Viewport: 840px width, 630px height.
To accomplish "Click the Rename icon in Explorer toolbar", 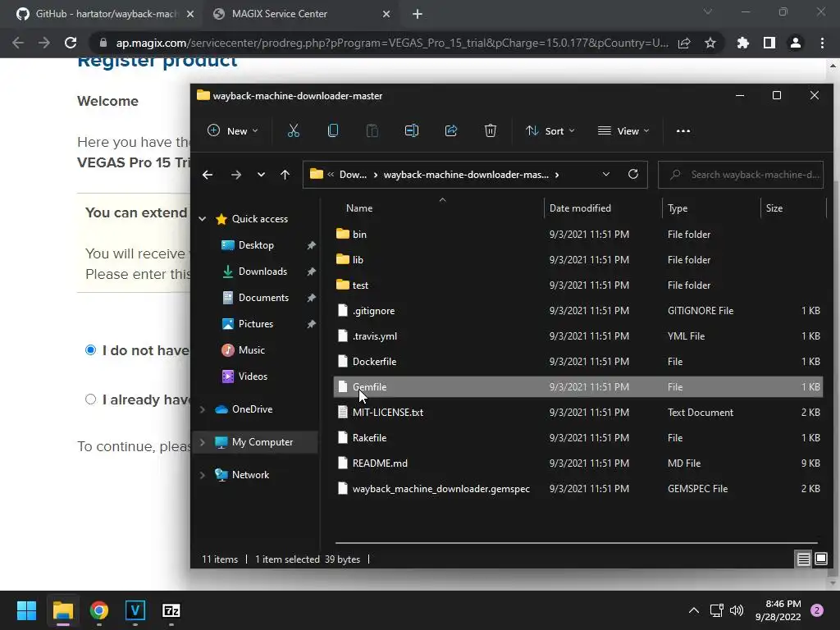I will pos(412,130).
